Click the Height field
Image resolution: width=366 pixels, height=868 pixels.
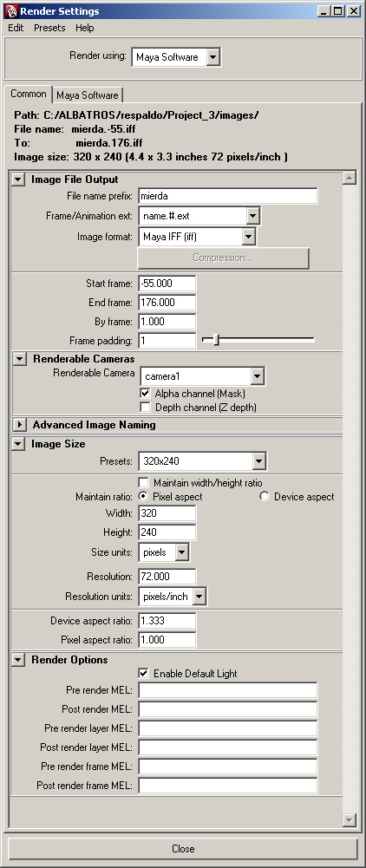point(167,532)
